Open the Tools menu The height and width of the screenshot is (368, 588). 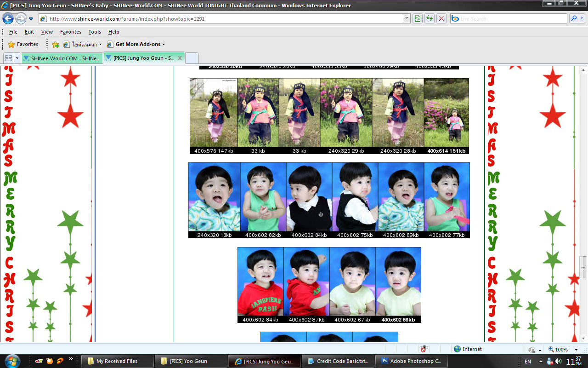coord(95,32)
